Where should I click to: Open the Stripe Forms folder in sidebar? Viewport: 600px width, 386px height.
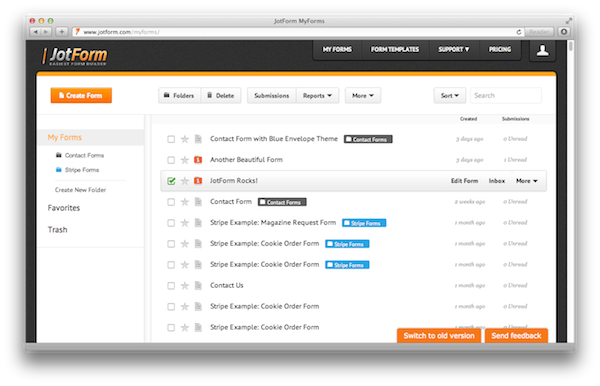click(x=82, y=170)
